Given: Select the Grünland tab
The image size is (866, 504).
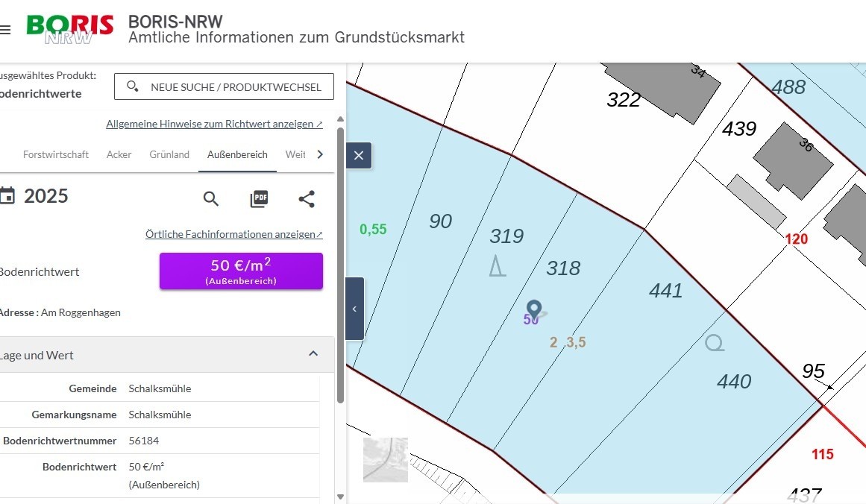Looking at the screenshot, I should pyautogui.click(x=169, y=154).
